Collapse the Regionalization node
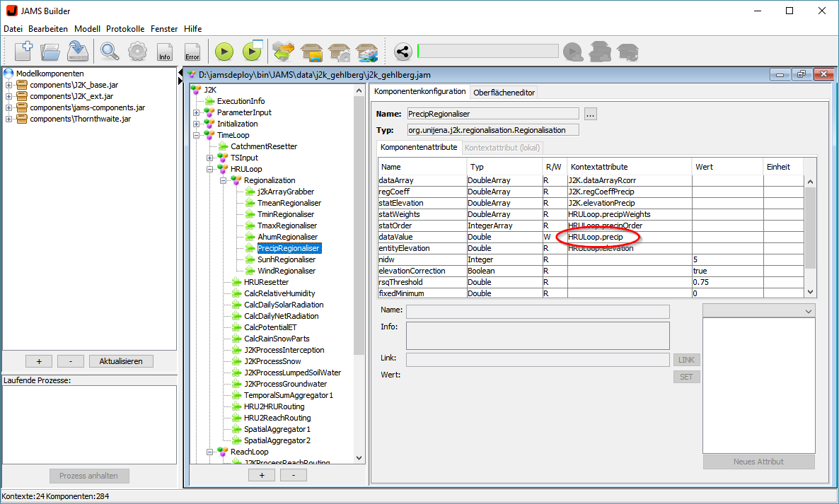 coord(224,181)
